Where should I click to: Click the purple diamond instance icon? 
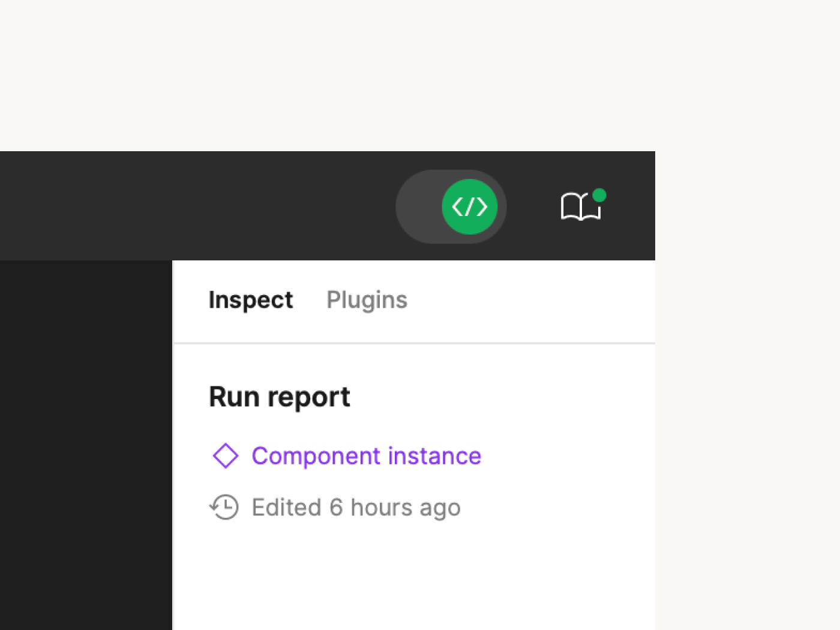226,456
